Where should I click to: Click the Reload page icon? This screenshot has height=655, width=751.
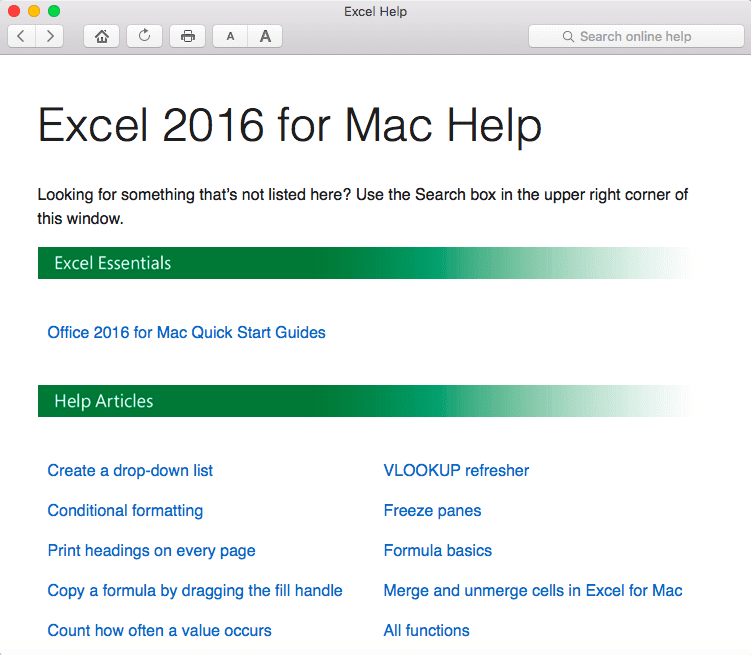pos(144,36)
